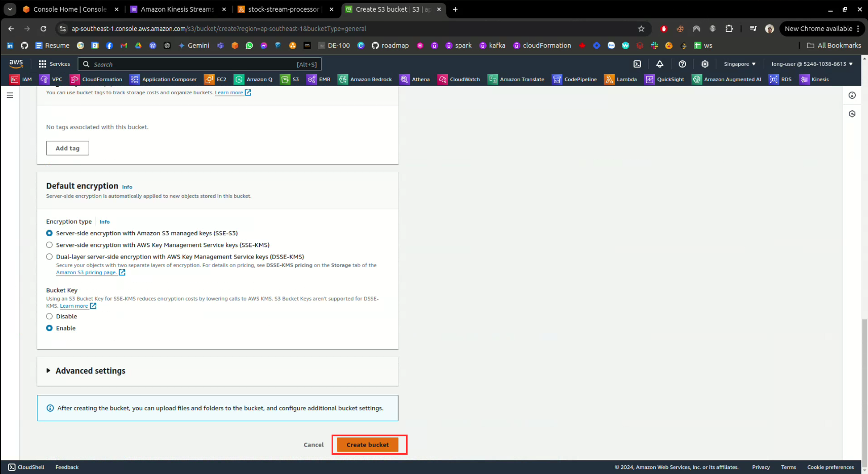Click the AWS logo home icon
Image resolution: width=868 pixels, height=474 pixels.
point(16,64)
